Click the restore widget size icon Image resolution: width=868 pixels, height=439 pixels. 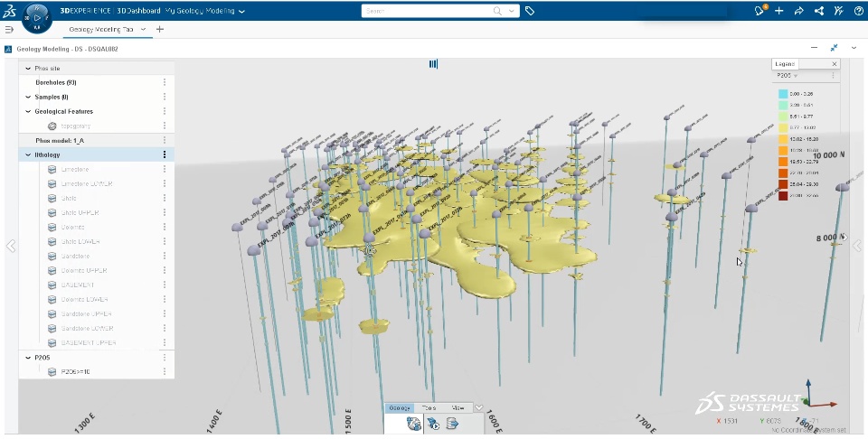tap(835, 48)
